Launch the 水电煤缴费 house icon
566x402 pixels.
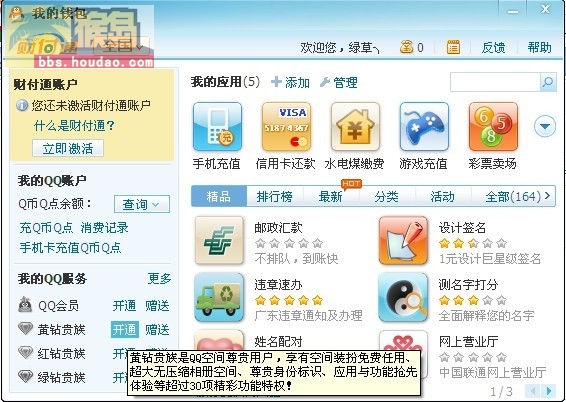[355, 126]
